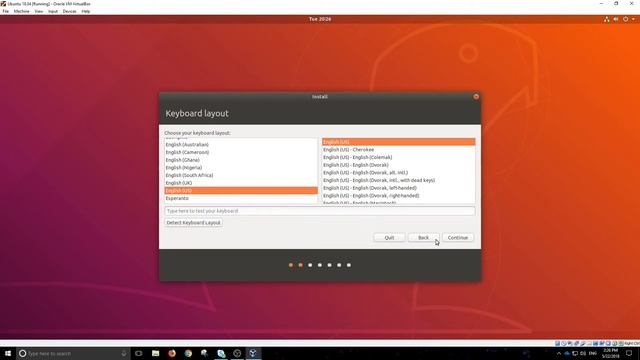Select English (South Africa) layout
The width and height of the screenshot is (640, 360).
coord(241,175)
